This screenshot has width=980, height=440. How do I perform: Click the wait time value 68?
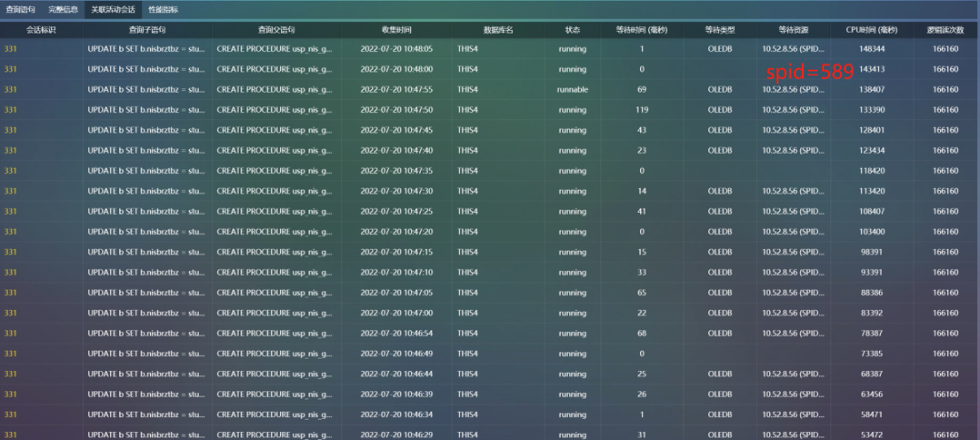tap(642, 333)
